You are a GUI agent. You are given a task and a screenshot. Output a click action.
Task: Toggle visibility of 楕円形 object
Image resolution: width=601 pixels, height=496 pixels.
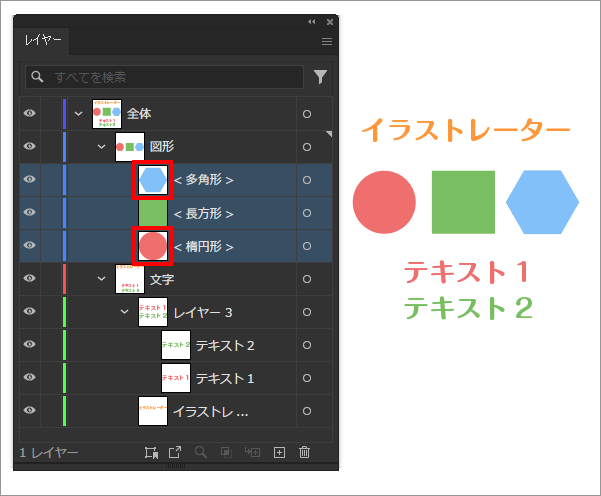[x=30, y=245]
